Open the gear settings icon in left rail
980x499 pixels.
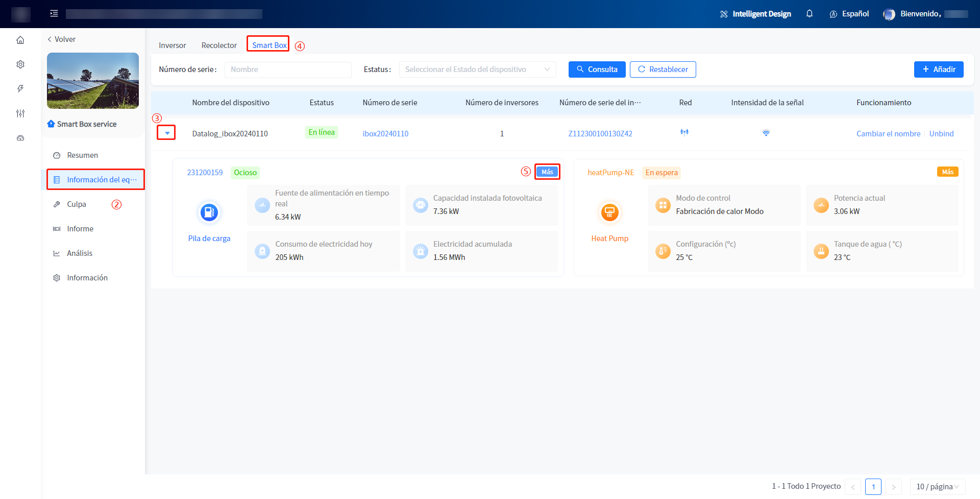20,64
